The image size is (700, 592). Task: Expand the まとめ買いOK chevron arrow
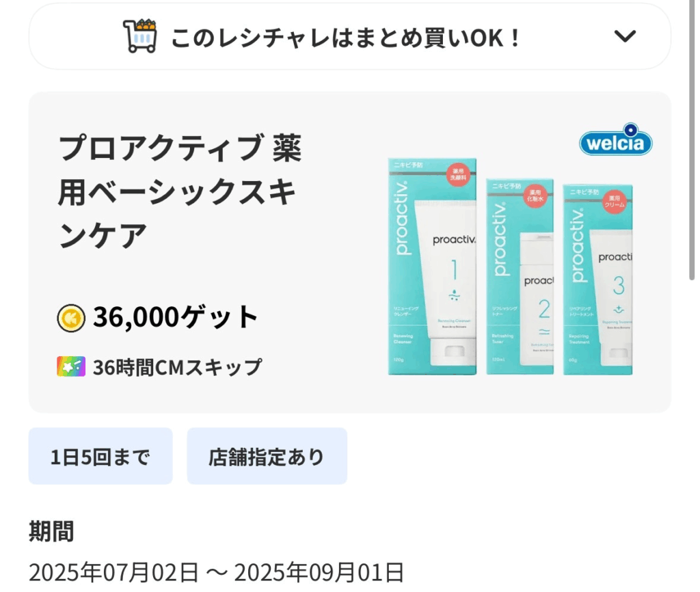[625, 36]
